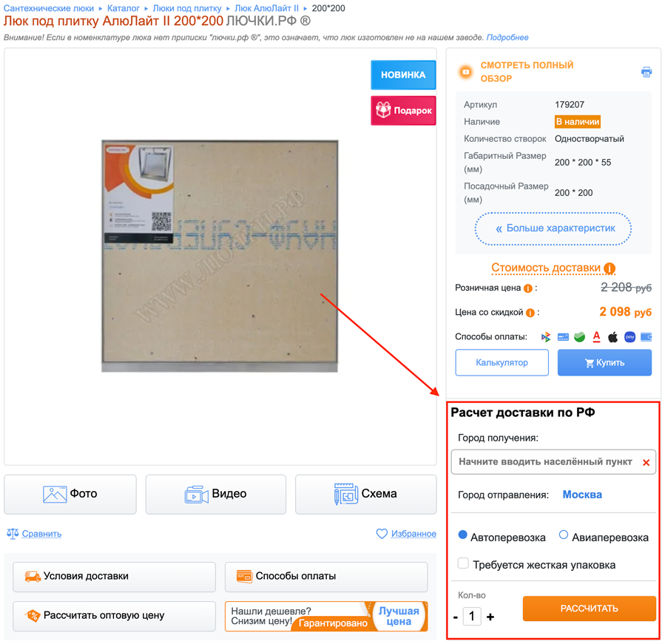Enable Требуется жесткая упаковка checkbox

[x=463, y=563]
